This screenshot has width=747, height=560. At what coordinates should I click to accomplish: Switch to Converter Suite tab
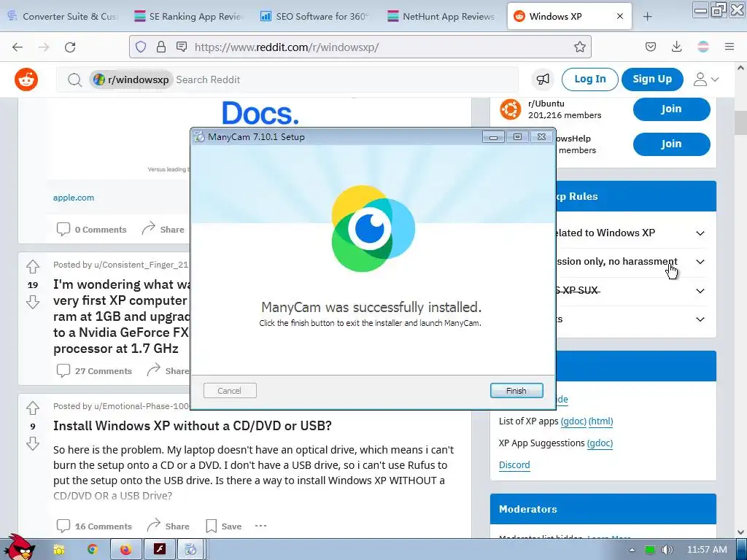(x=63, y=16)
